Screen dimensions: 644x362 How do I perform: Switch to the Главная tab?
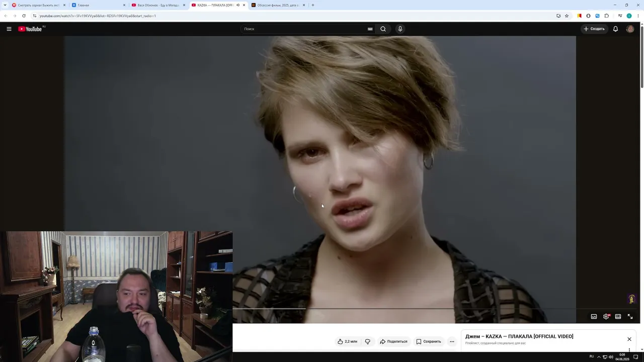[x=99, y=5]
